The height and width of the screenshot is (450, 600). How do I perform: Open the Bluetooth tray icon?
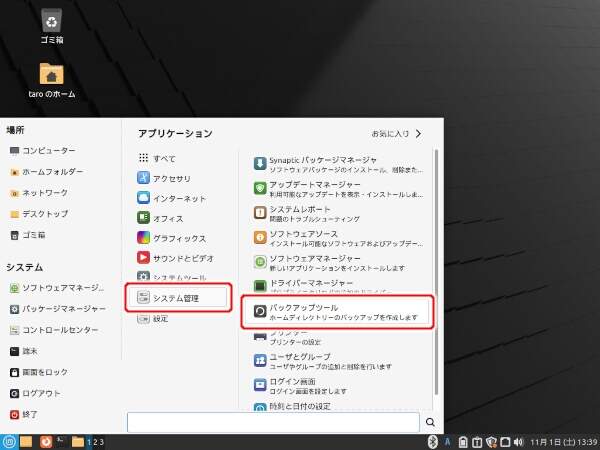(x=432, y=442)
